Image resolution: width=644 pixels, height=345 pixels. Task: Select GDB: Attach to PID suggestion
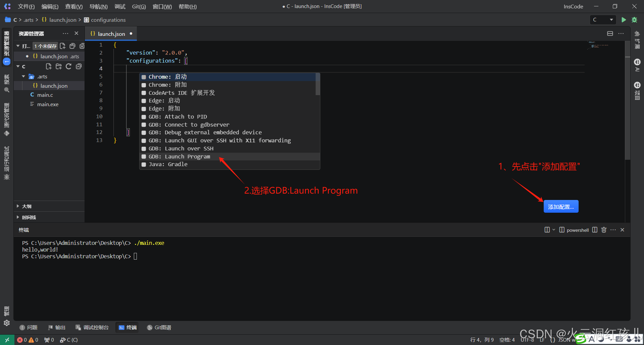pos(230,117)
